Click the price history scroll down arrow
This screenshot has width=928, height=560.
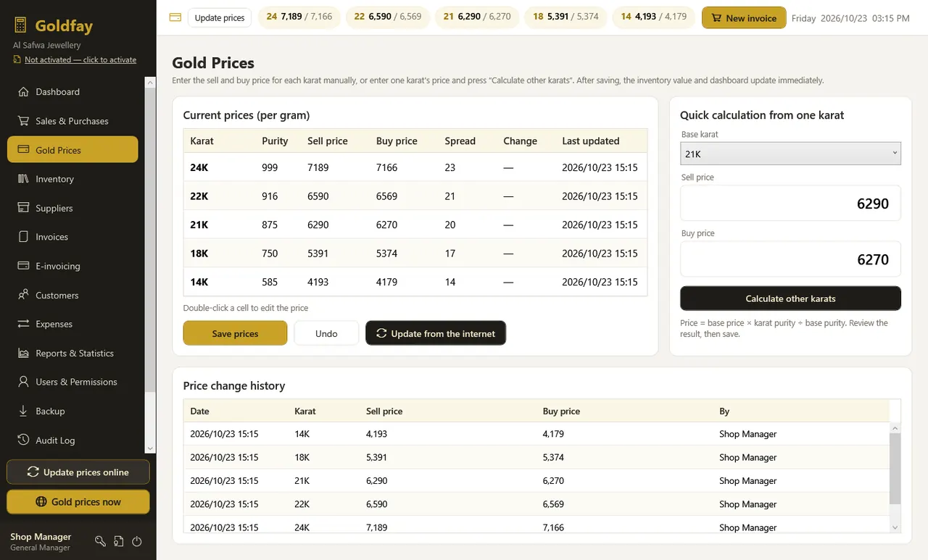(895, 527)
